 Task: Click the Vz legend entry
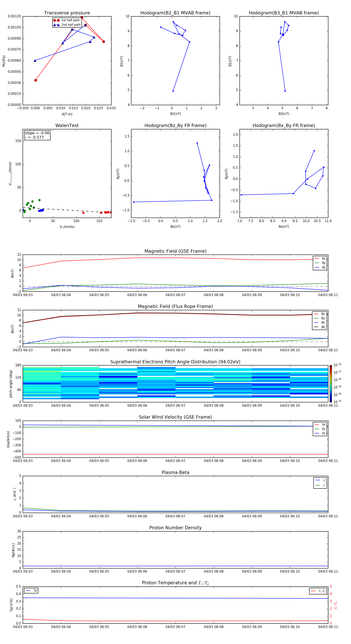(x=320, y=433)
